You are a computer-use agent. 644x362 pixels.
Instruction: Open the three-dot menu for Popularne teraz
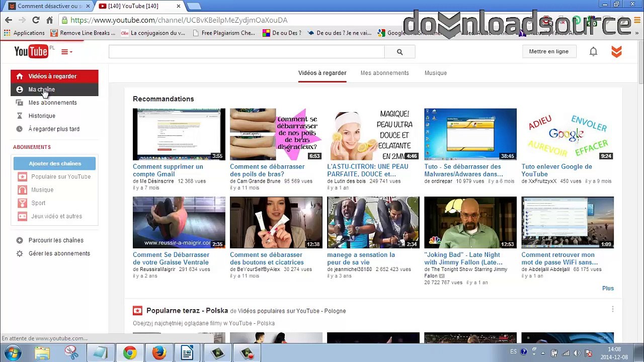click(612, 309)
